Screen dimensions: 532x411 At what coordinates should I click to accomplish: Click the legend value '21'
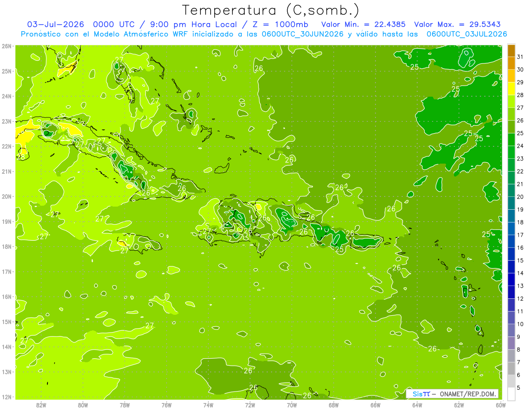pyautogui.click(x=520, y=184)
